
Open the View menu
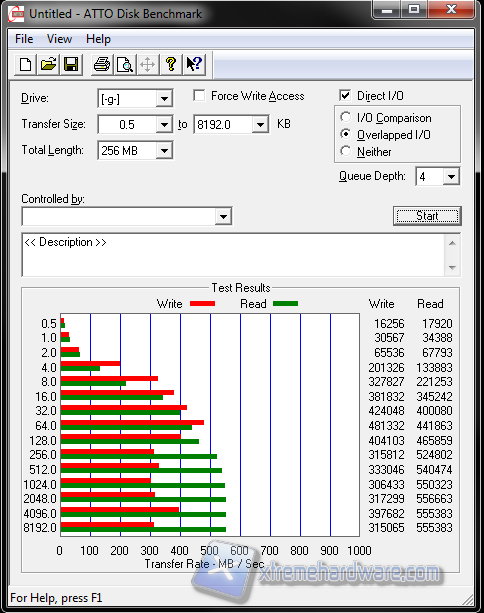[x=59, y=39]
